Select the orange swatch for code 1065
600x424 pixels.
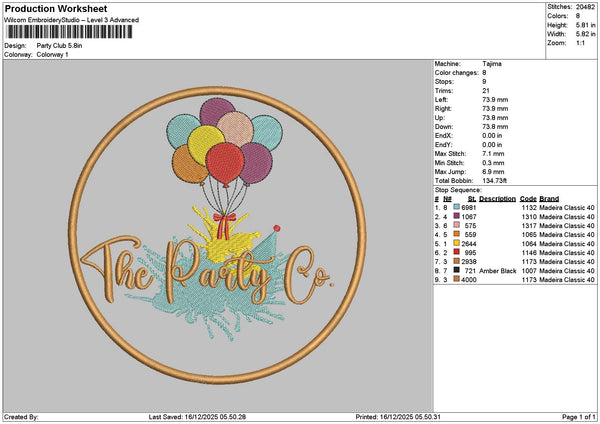(457, 234)
